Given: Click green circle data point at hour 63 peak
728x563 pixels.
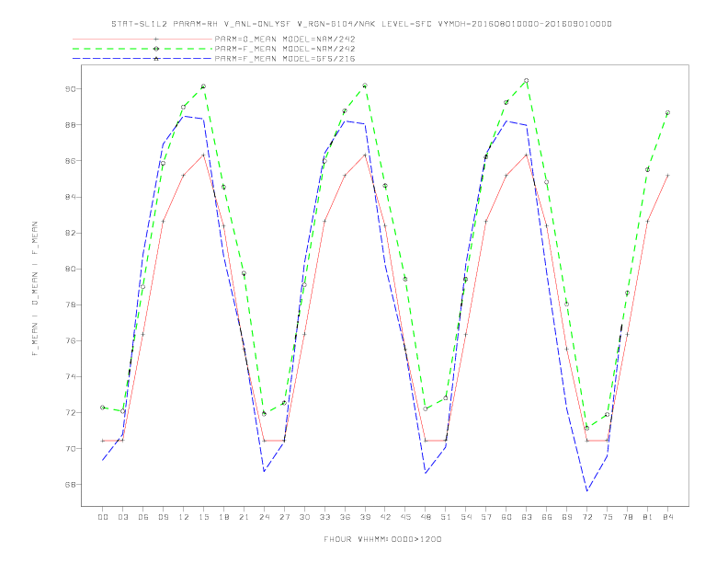Looking at the screenshot, I should (x=527, y=80).
